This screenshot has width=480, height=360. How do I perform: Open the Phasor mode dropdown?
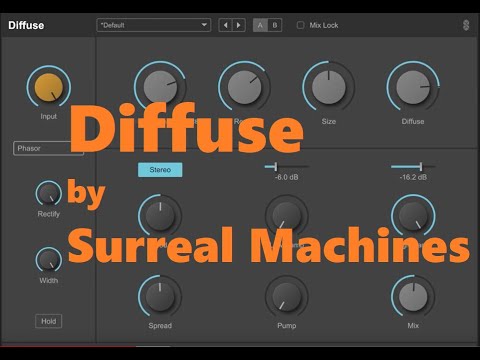pos(48,148)
